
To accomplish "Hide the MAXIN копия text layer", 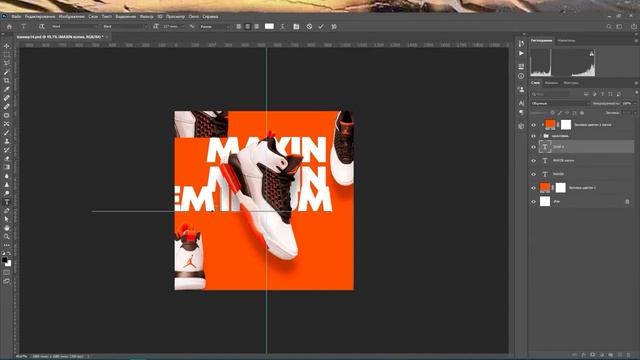I will [x=533, y=161].
